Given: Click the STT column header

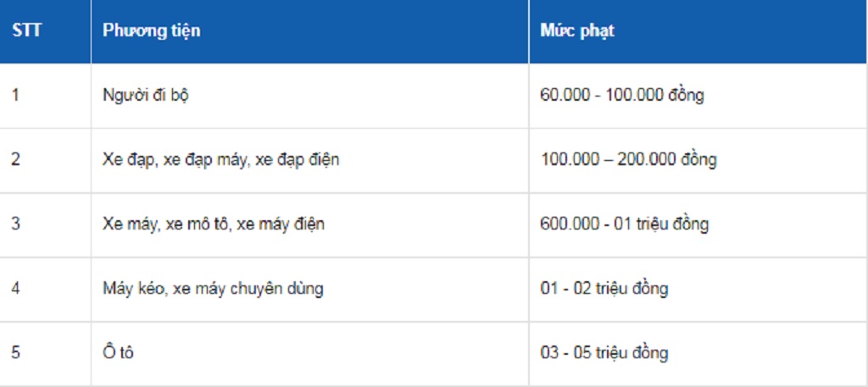Looking at the screenshot, I should pos(27,30).
